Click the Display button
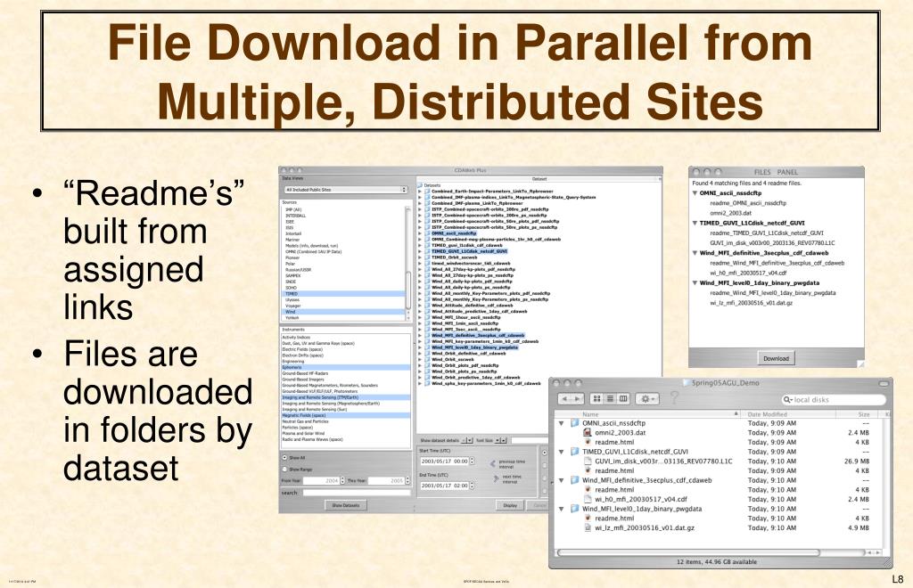The width and height of the screenshot is (913, 588). 510,505
